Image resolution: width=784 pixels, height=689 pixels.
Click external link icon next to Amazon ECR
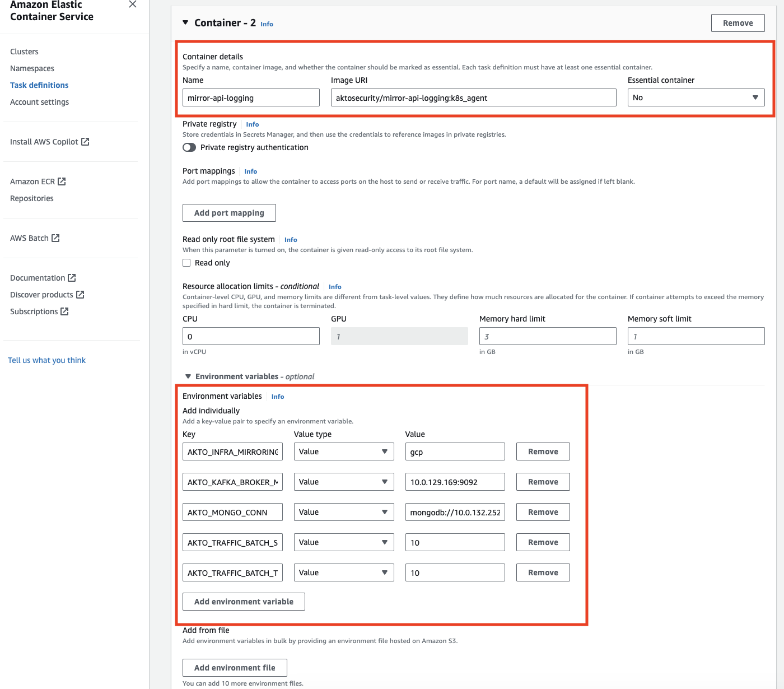[x=62, y=181]
